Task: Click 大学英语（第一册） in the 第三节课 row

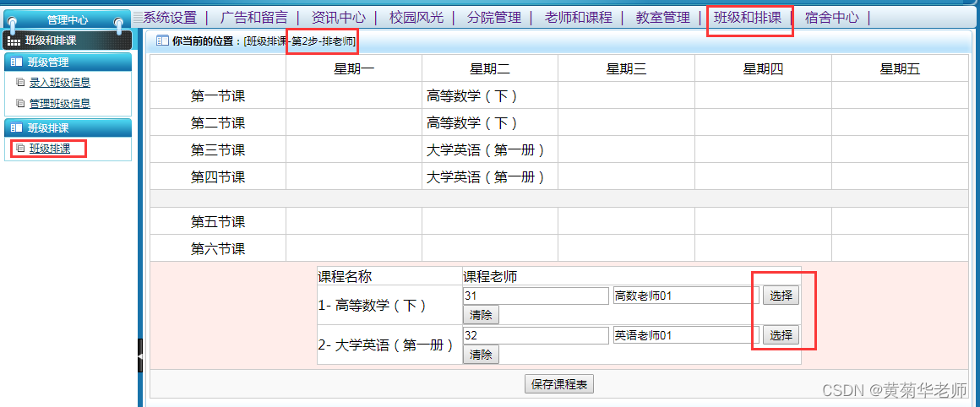Action: (486, 149)
